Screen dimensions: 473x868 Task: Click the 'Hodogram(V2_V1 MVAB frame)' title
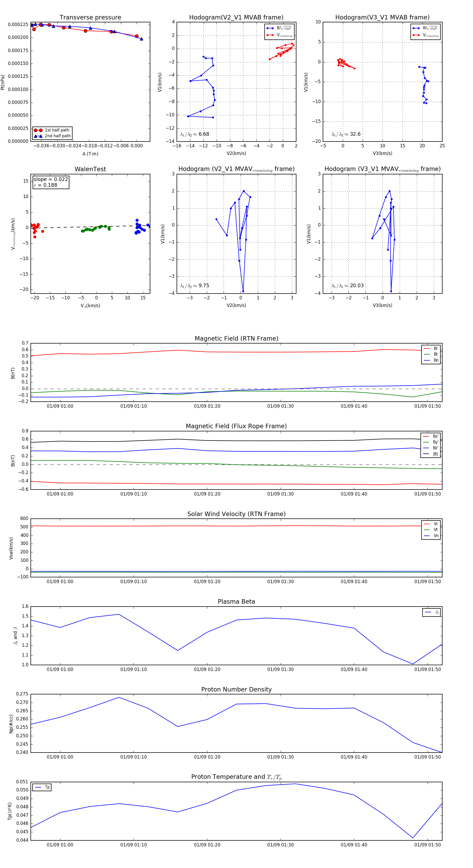click(236, 18)
